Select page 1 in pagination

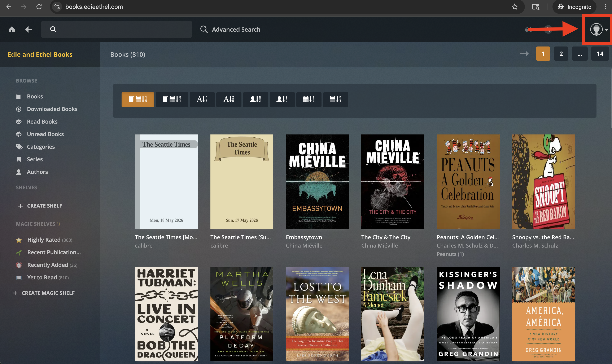coord(543,54)
